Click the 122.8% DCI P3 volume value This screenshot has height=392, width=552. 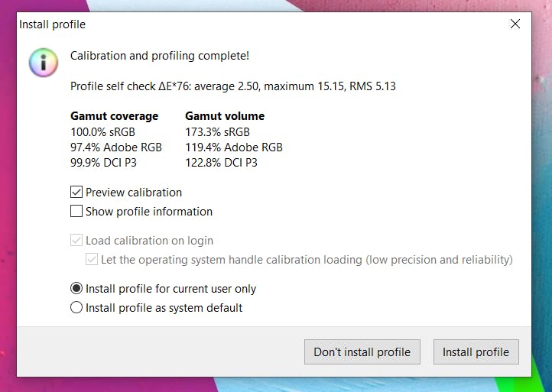click(x=221, y=163)
